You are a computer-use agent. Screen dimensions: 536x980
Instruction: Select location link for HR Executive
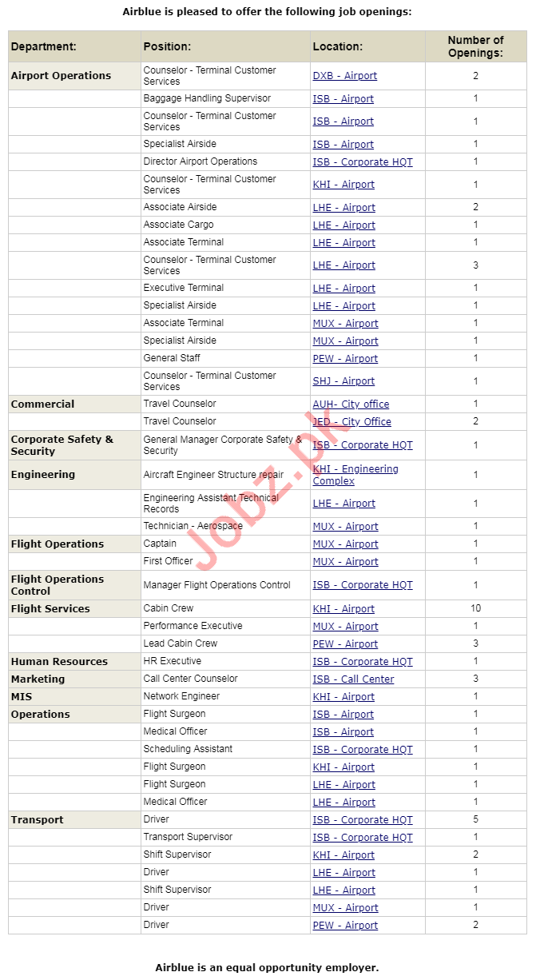coord(363,662)
